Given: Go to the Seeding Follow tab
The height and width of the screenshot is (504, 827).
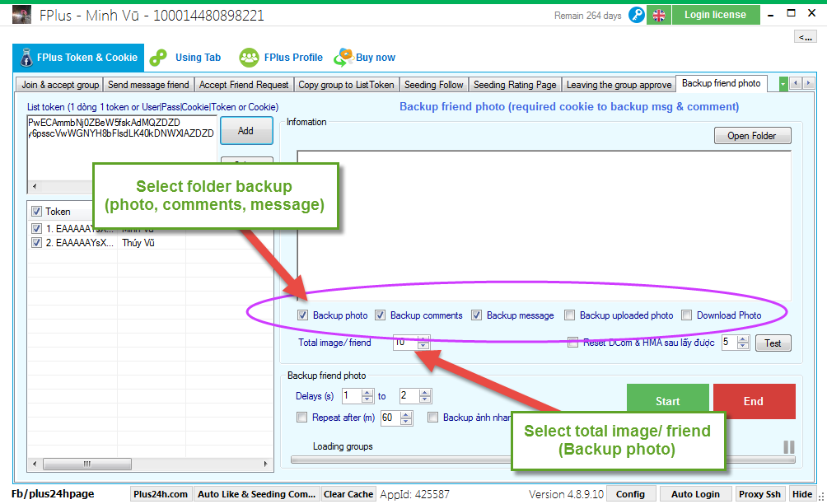Looking at the screenshot, I should [x=433, y=85].
